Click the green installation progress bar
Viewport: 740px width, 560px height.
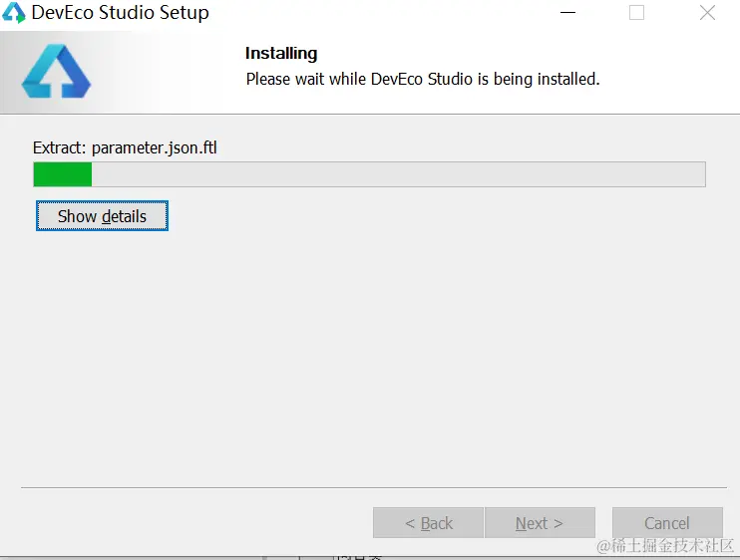(370, 174)
